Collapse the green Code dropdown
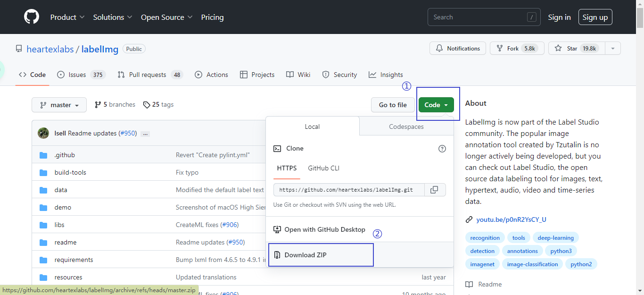 [436, 105]
